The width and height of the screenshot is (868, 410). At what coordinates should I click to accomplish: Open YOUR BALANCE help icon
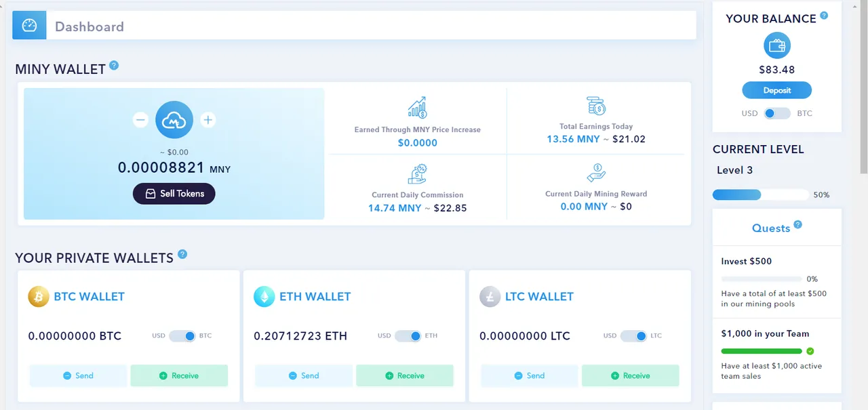point(824,16)
